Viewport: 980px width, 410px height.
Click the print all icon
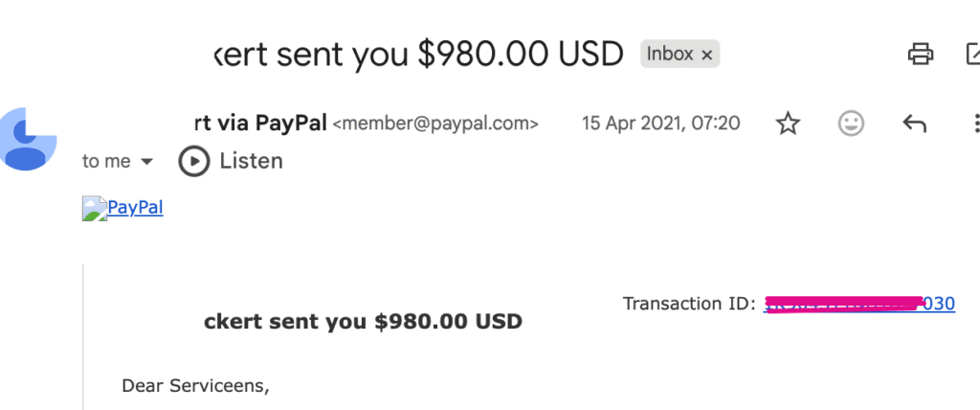(x=920, y=54)
